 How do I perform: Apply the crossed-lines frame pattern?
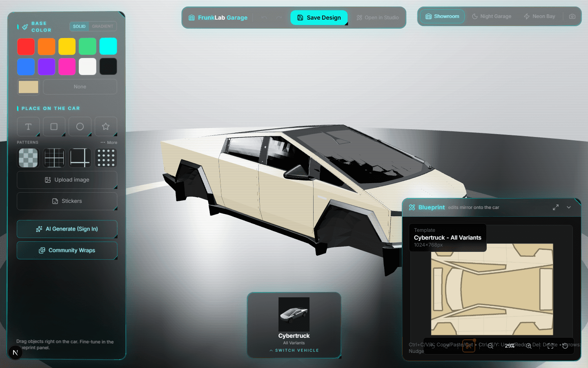coord(80,158)
